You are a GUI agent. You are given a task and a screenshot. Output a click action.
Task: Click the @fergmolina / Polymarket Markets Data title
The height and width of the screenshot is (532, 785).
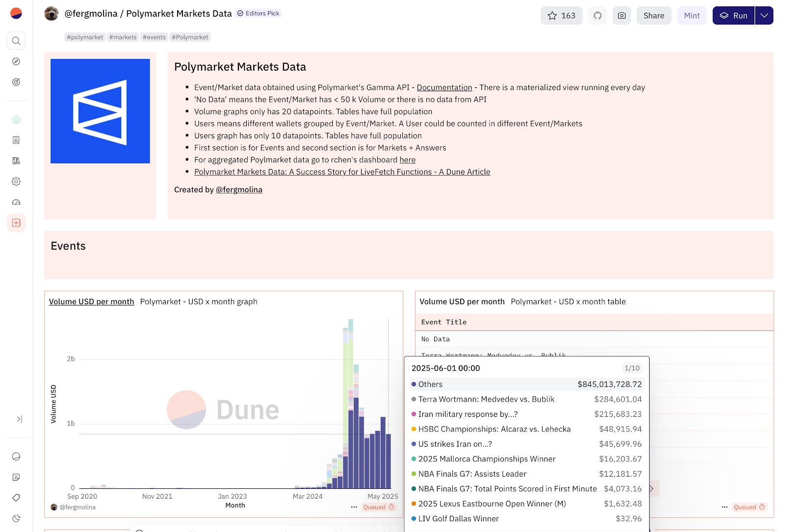coord(148,14)
